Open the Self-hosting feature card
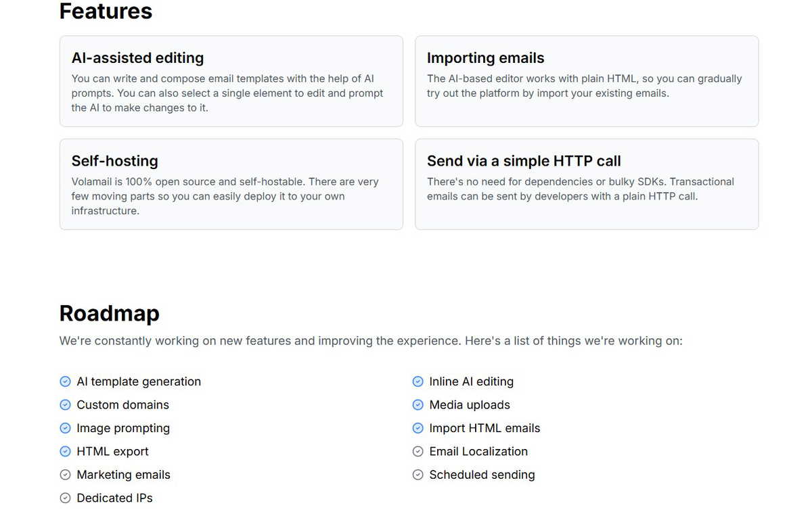812x516 pixels. [231, 184]
